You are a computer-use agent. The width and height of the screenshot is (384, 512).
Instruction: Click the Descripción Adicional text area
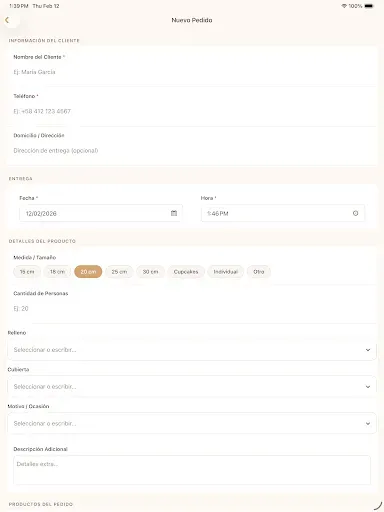[192, 470]
